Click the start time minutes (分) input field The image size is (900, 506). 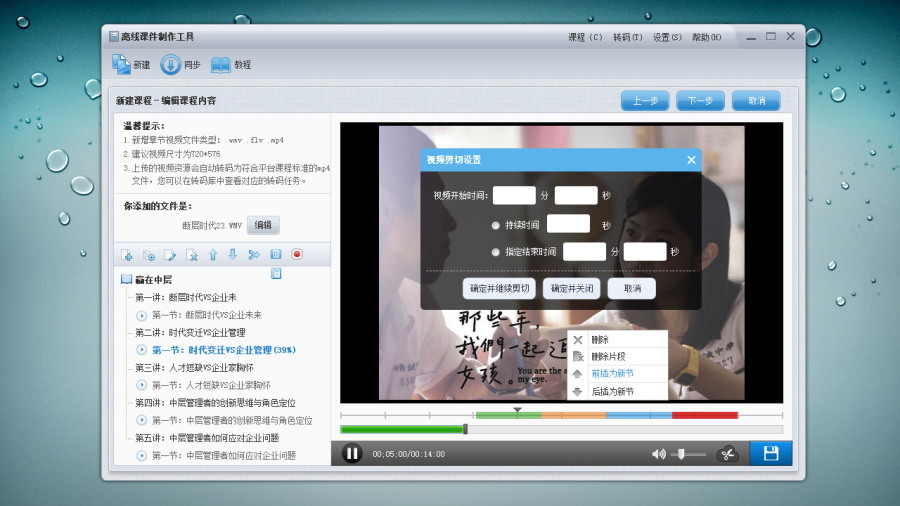pos(514,195)
